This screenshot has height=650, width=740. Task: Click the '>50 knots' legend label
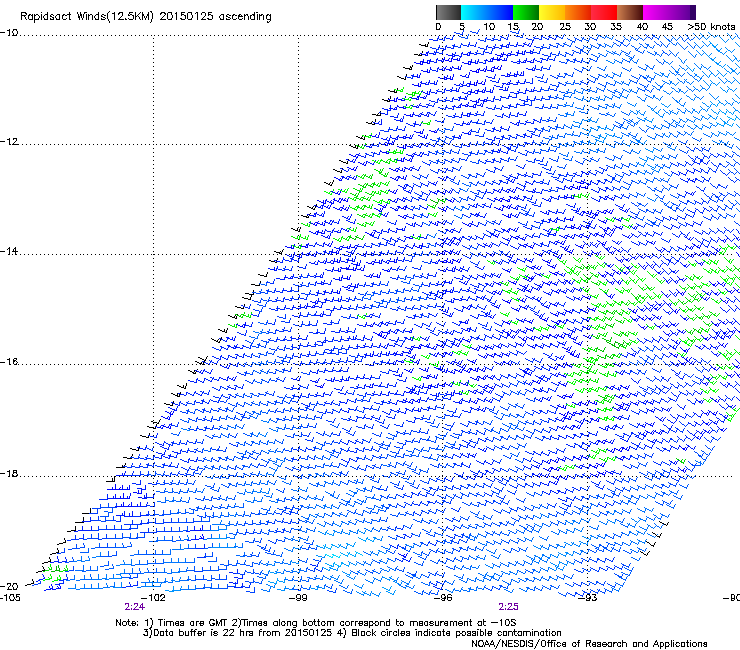[x=711, y=27]
